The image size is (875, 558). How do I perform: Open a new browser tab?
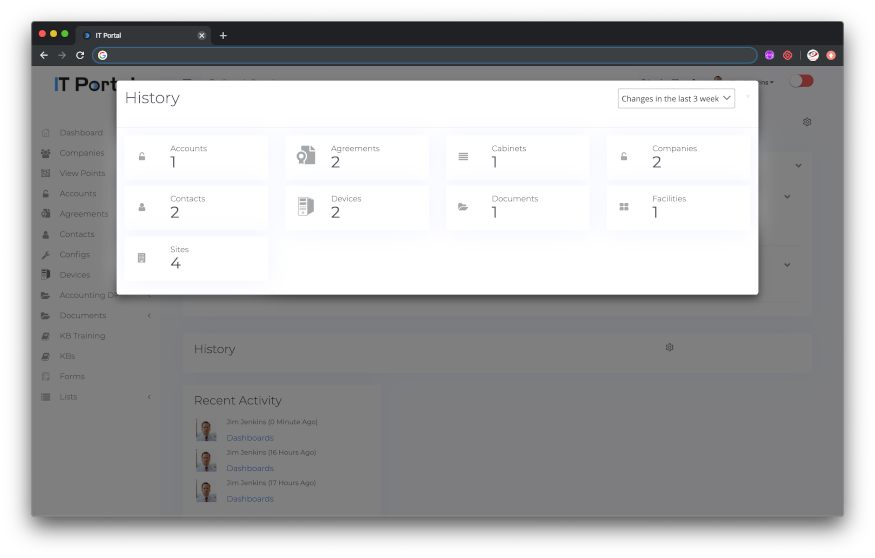pyautogui.click(x=223, y=36)
